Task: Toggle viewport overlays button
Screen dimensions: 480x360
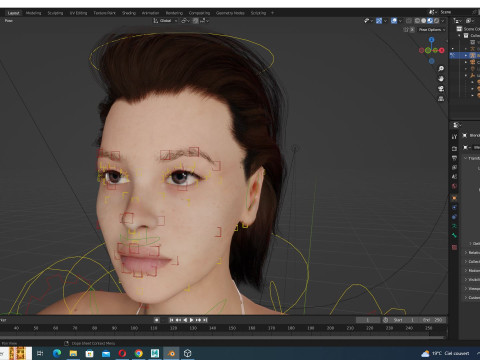Action: coord(394,21)
